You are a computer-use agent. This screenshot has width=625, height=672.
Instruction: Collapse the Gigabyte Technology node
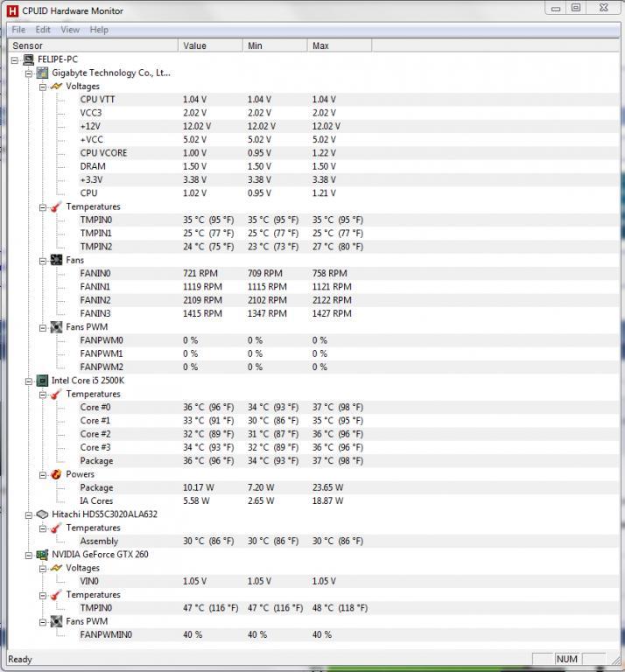pyautogui.click(x=29, y=73)
